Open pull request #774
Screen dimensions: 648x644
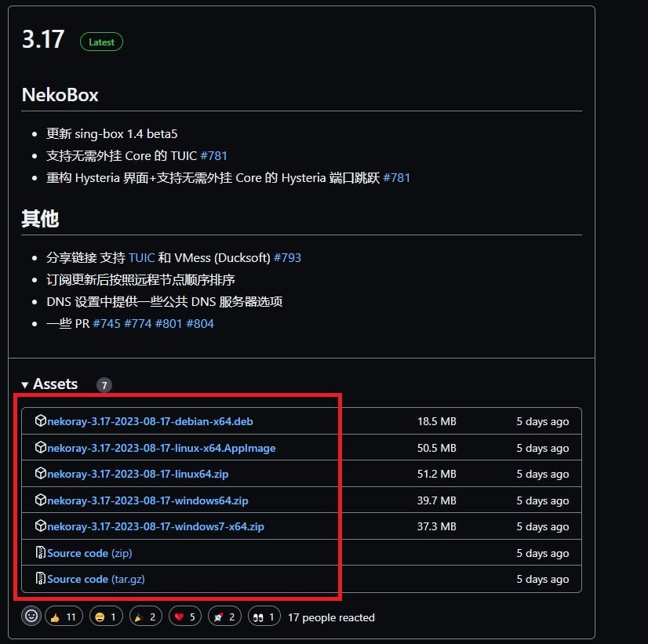point(138,323)
